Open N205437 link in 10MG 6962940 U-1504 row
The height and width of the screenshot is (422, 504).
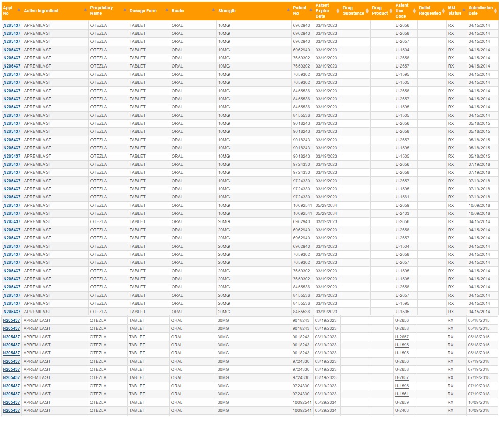[x=12, y=50]
